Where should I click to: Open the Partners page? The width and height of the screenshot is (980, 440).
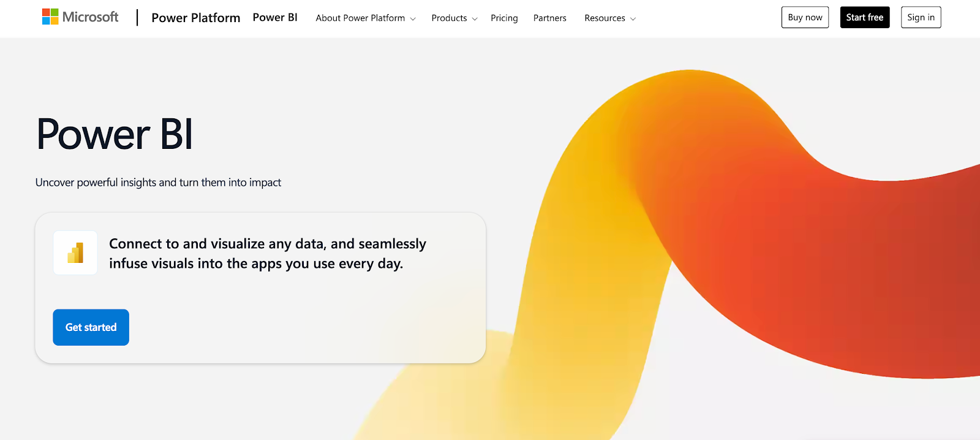coord(550,18)
